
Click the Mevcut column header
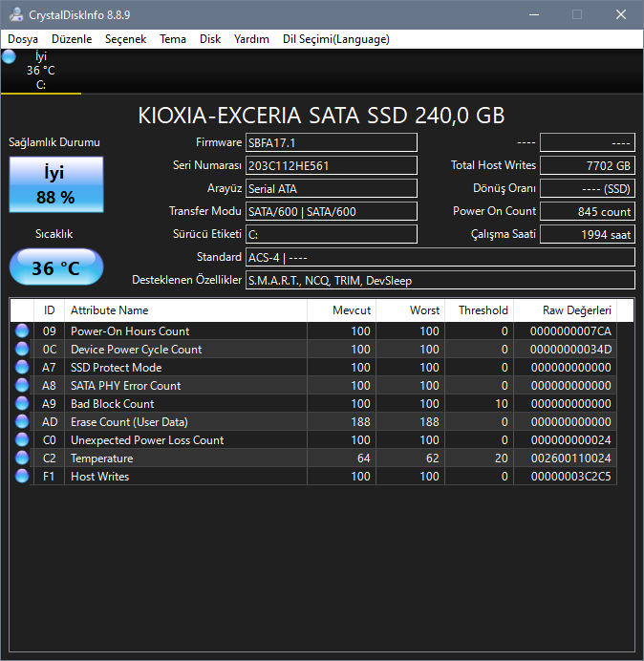[341, 310]
